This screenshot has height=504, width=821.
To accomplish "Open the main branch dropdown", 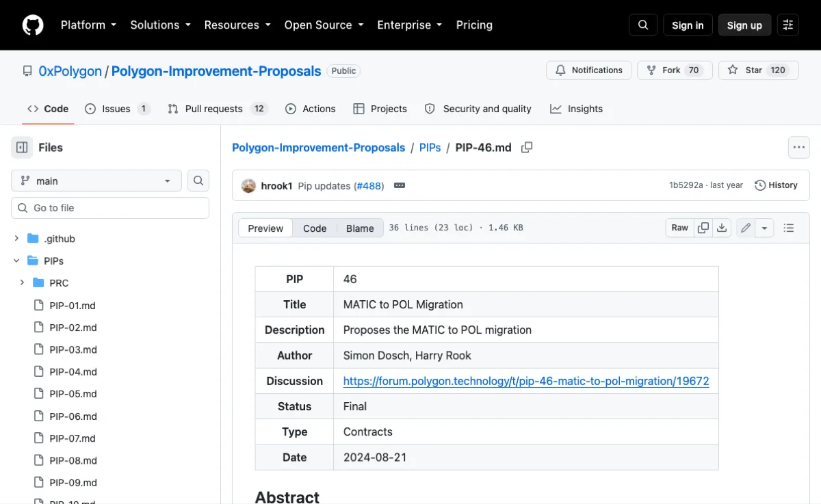I will click(x=96, y=181).
